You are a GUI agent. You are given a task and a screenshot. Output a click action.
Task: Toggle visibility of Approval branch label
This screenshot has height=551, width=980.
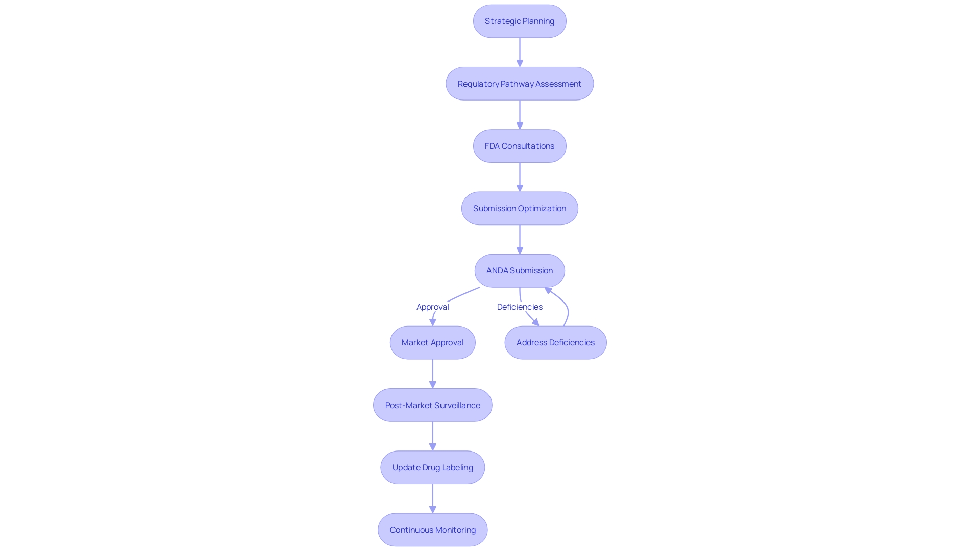coord(433,306)
